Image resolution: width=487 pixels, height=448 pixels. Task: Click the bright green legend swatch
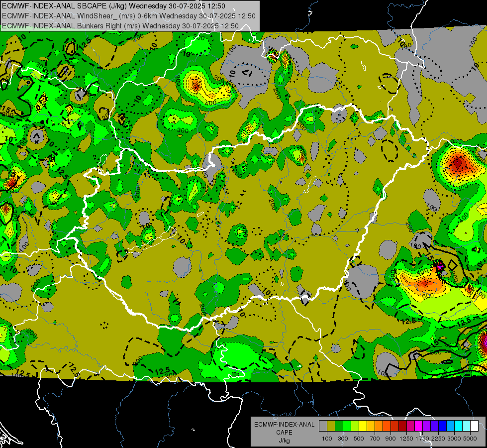coord(347,426)
